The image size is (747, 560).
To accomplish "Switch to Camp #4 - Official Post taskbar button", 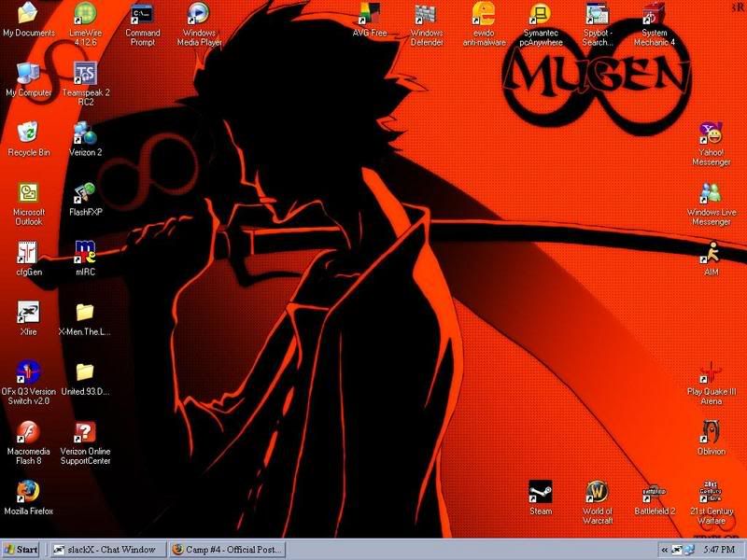I will tap(228, 550).
